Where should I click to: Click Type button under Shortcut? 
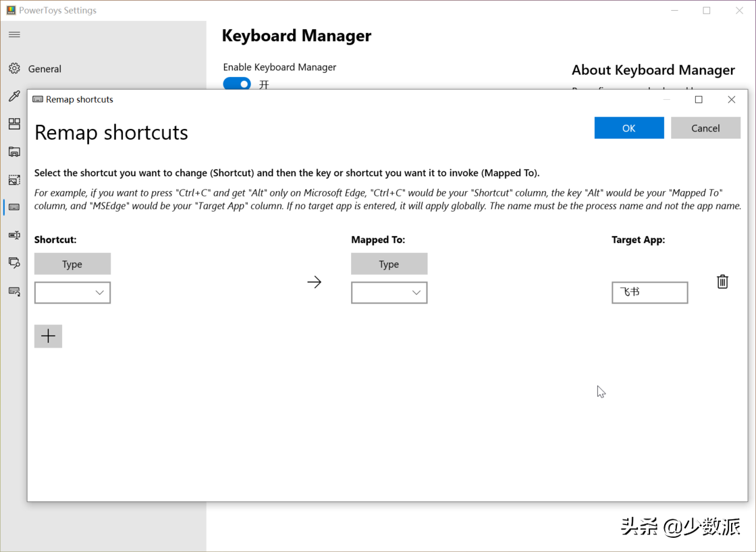72,264
